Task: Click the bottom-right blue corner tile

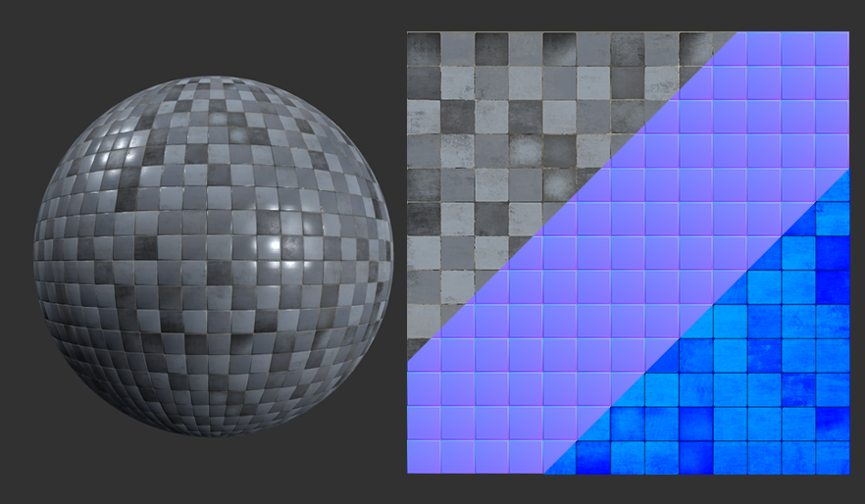Action: pos(833,457)
